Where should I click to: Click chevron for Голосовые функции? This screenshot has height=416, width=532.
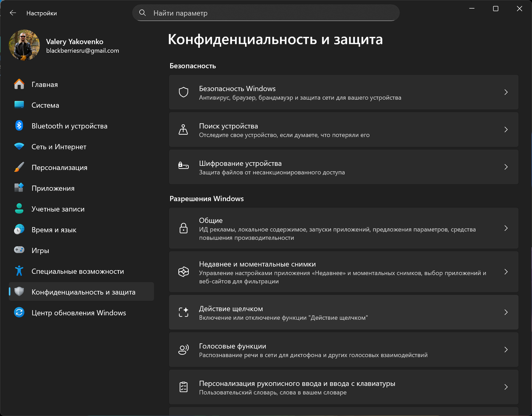coord(506,349)
